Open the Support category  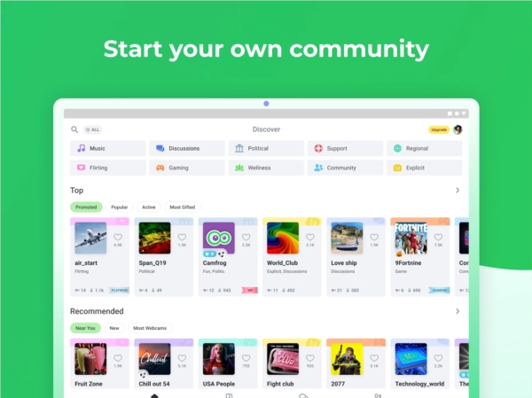345,149
